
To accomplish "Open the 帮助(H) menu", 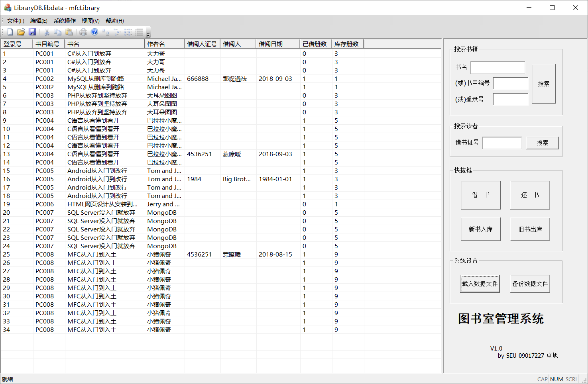I will pyautogui.click(x=115, y=21).
